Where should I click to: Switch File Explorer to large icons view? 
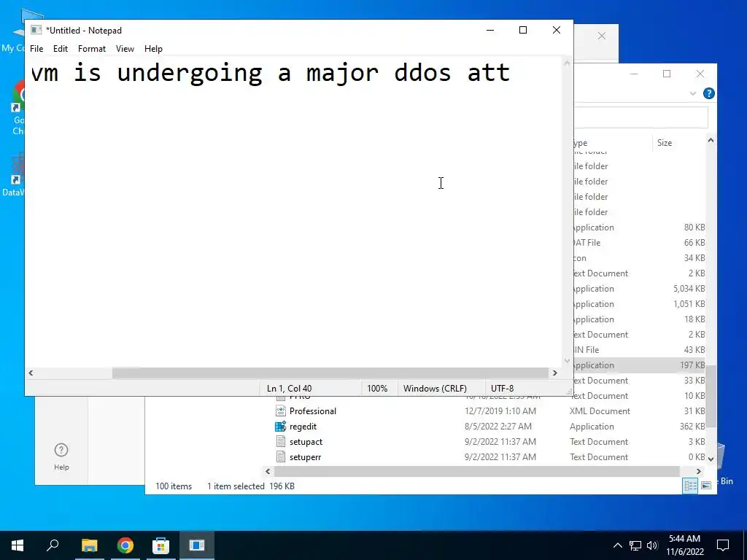coord(706,485)
